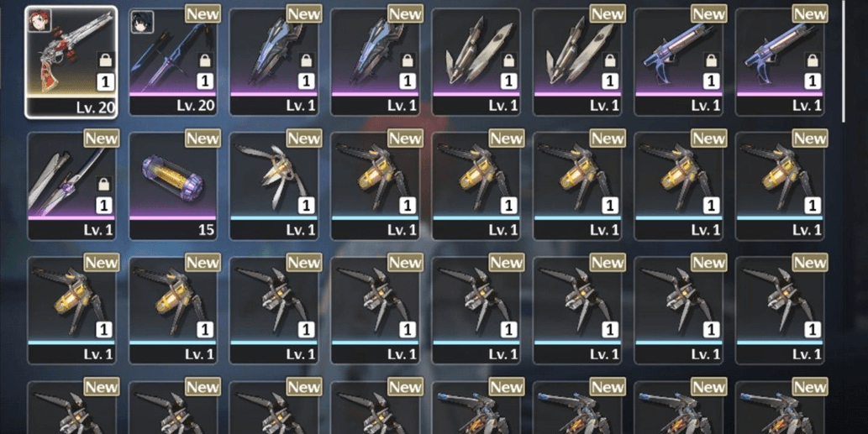Select the blue gauntlet next to the black sword
Screen dimensions: 868x434
274,62
